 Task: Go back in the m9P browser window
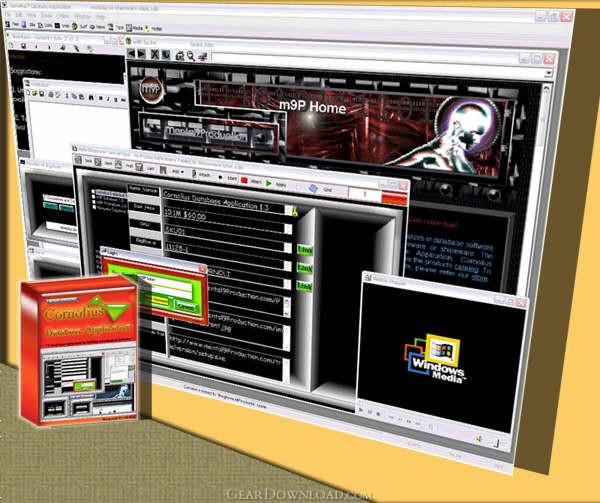(x=132, y=53)
